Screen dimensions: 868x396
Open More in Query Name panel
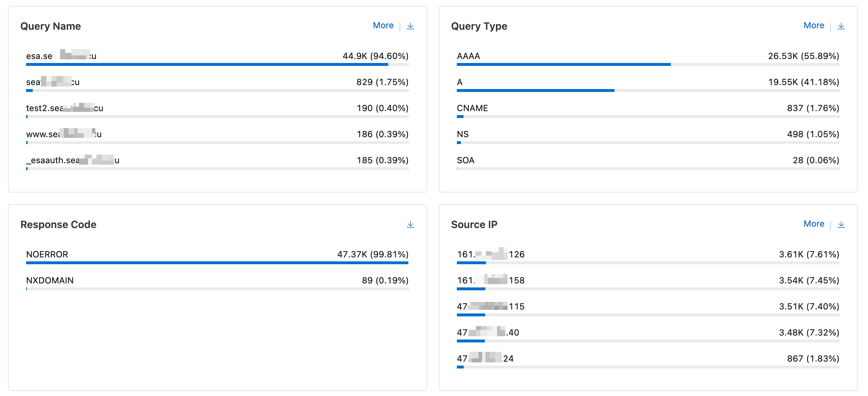tap(383, 25)
